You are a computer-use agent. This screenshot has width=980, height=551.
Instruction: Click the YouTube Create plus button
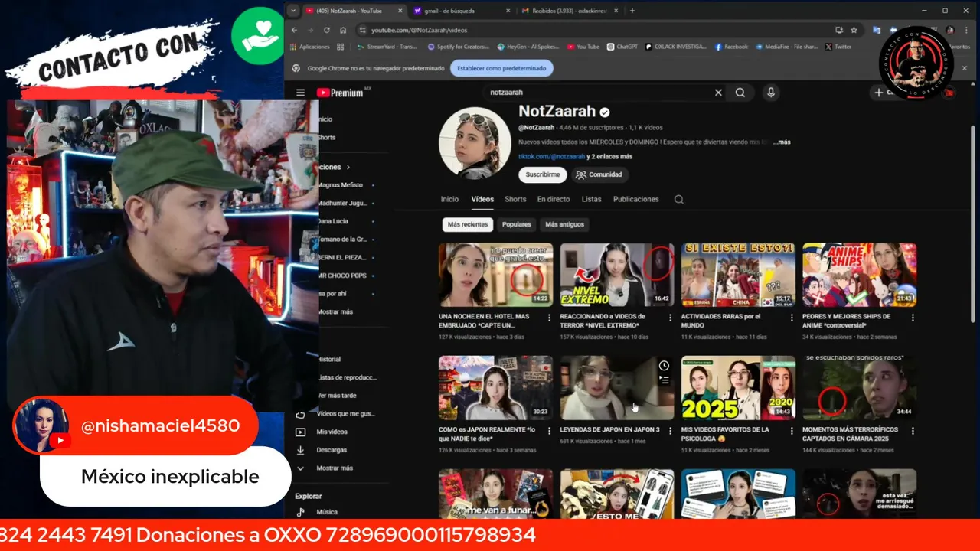click(880, 93)
